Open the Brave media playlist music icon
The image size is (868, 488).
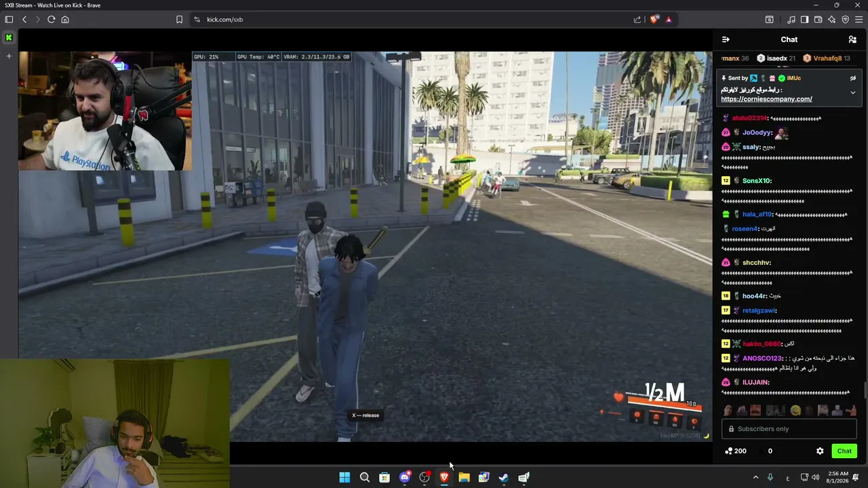(x=791, y=20)
